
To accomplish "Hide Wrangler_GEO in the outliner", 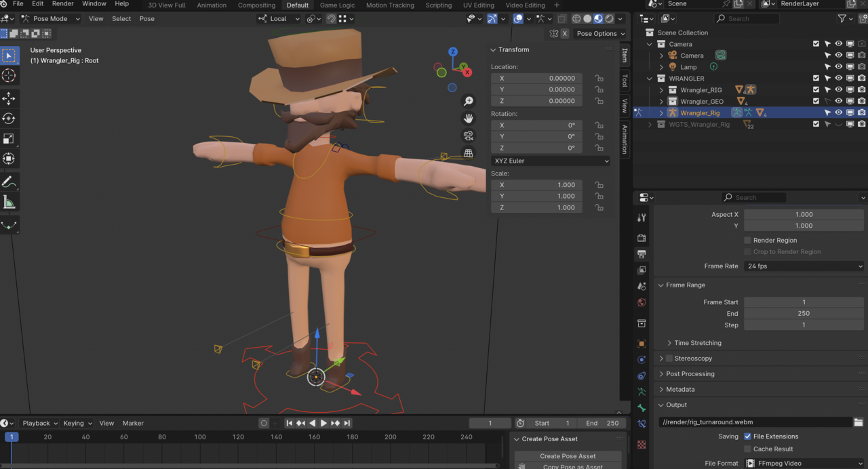I will pyautogui.click(x=838, y=101).
